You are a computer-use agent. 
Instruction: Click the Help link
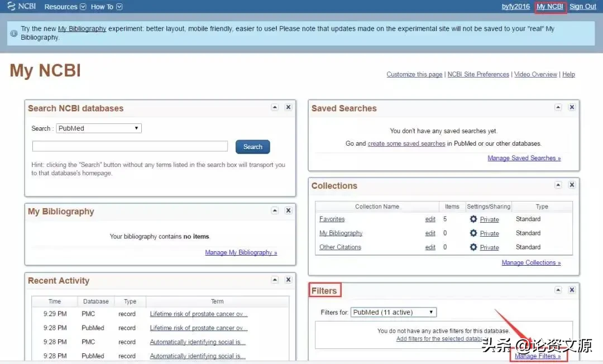[x=568, y=75]
